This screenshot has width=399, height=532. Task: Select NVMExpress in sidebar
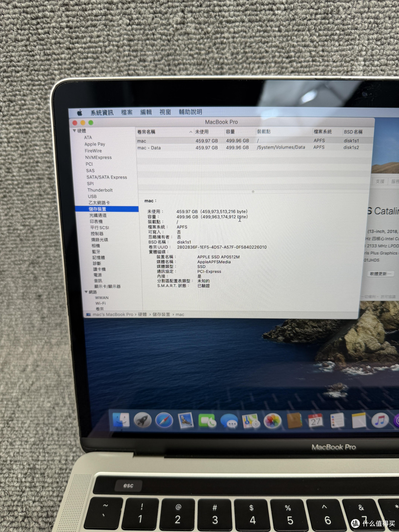pyautogui.click(x=99, y=157)
